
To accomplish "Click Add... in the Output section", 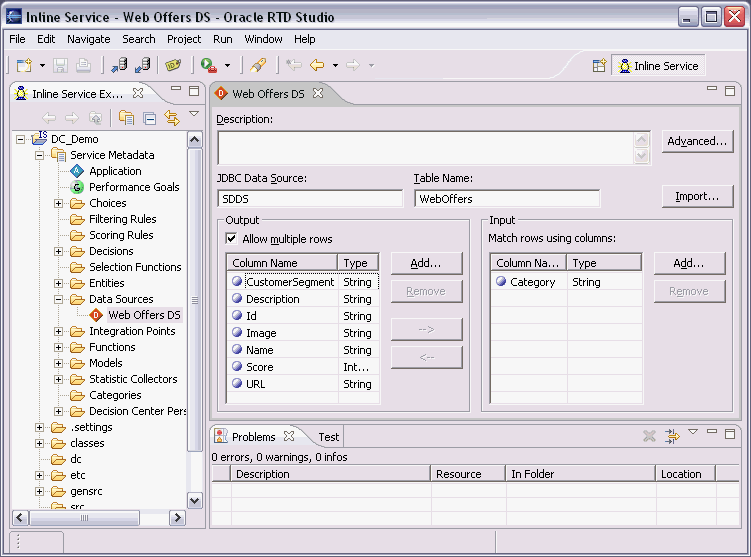I will point(426,263).
